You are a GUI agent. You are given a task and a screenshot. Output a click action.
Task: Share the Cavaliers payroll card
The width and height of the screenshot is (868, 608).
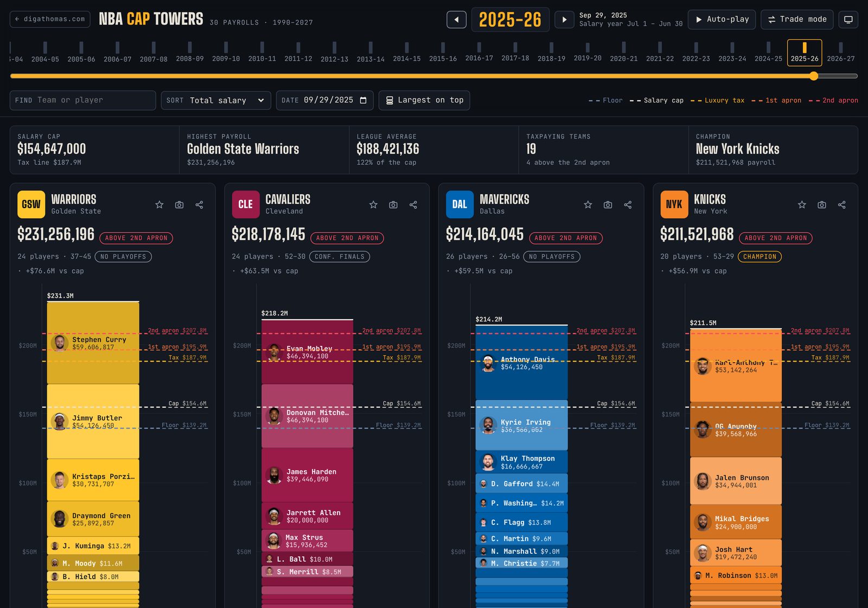click(x=413, y=205)
